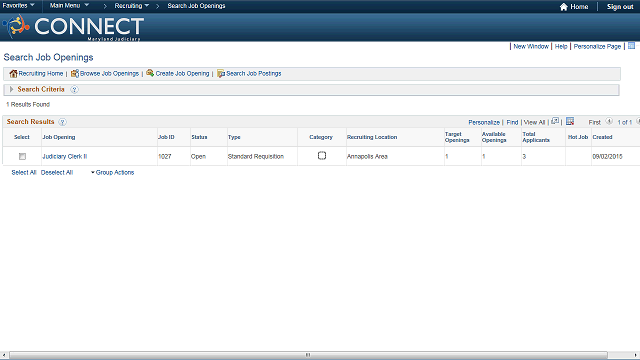Click the Annapolis Area location cell
Viewport: 640px width, 360px height.
(367, 156)
